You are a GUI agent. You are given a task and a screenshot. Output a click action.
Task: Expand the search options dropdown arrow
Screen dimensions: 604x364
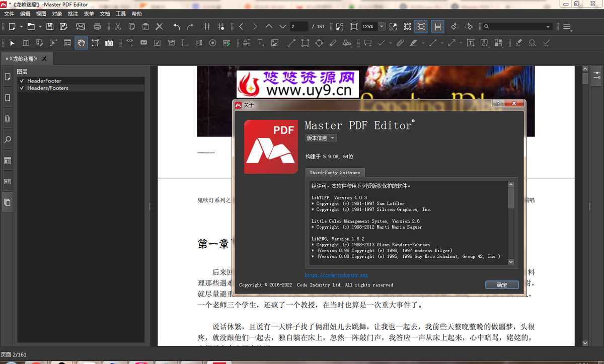point(548,27)
